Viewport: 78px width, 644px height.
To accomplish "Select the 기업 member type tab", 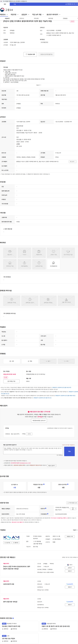I will point(15,4).
